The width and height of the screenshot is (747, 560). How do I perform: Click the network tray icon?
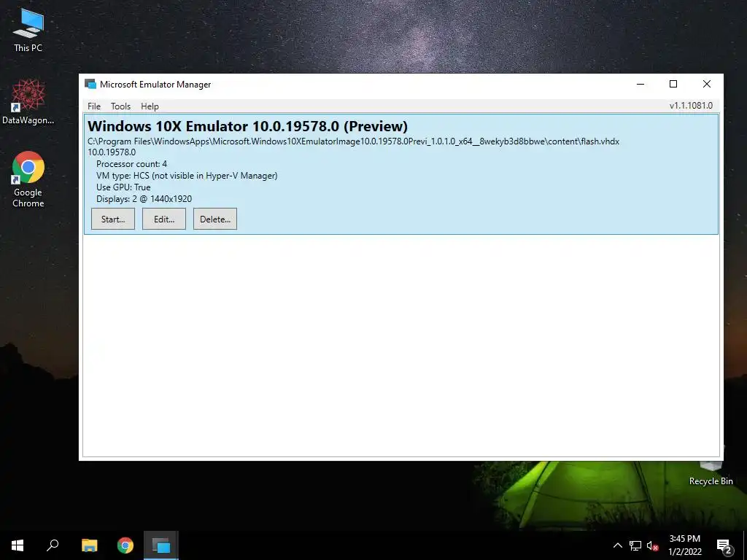tap(635, 545)
